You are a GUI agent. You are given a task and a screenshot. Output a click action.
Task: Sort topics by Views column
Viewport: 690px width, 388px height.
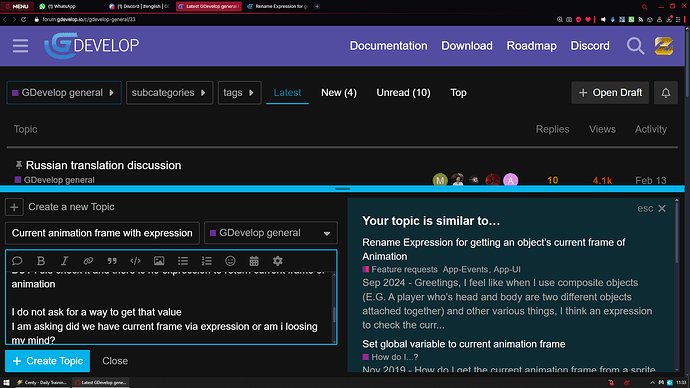602,129
